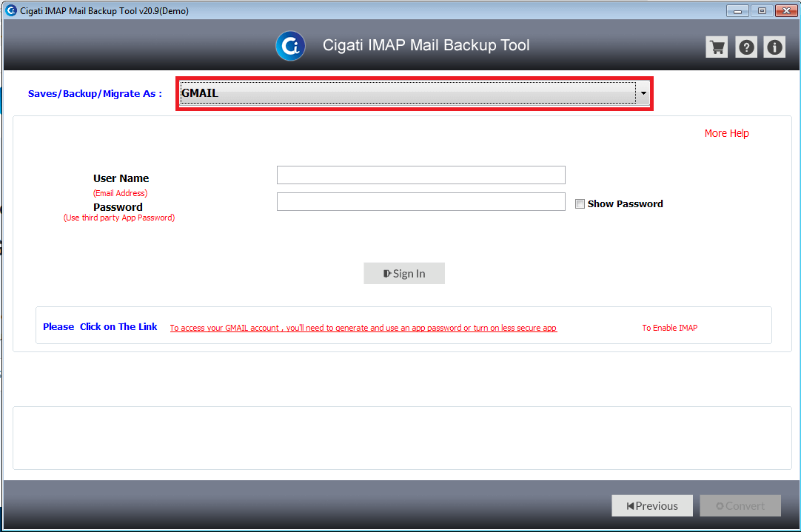Click the Sign In button
This screenshot has width=801, height=532.
click(404, 274)
